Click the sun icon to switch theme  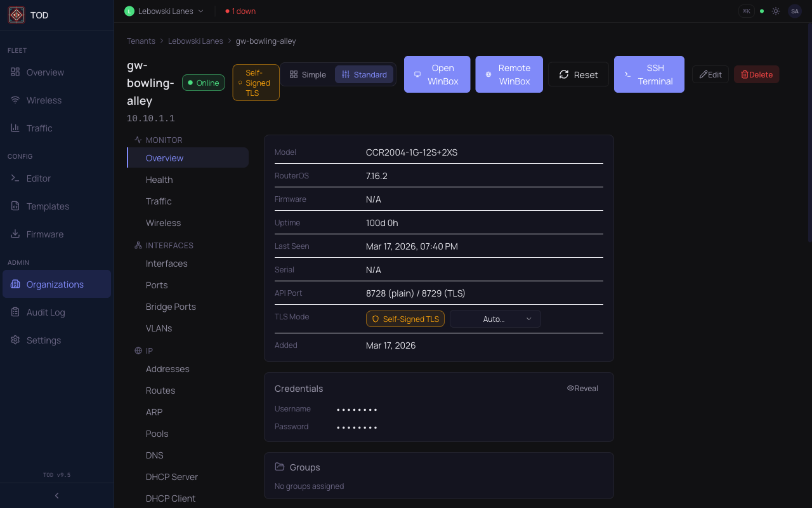click(x=775, y=11)
